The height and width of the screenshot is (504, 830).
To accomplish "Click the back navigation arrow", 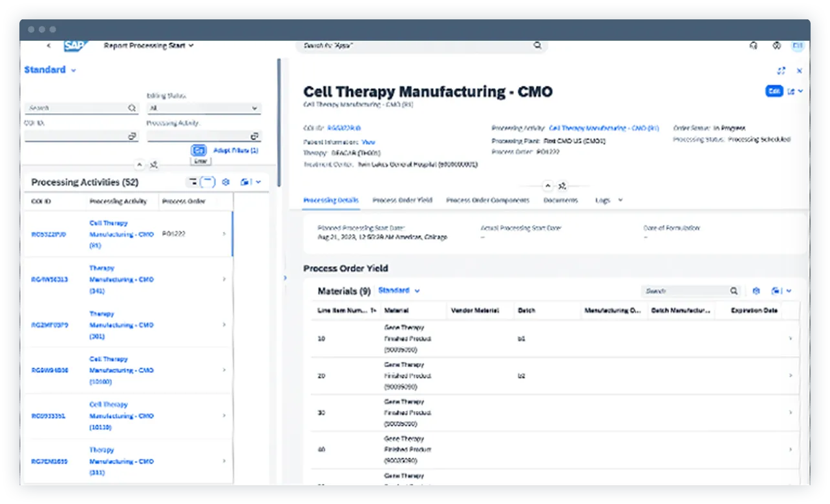I will (x=50, y=46).
